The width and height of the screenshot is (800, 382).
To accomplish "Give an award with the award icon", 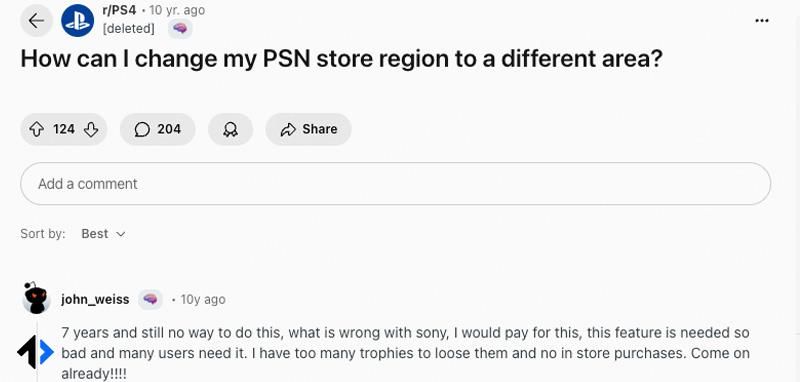I will pos(230,130).
